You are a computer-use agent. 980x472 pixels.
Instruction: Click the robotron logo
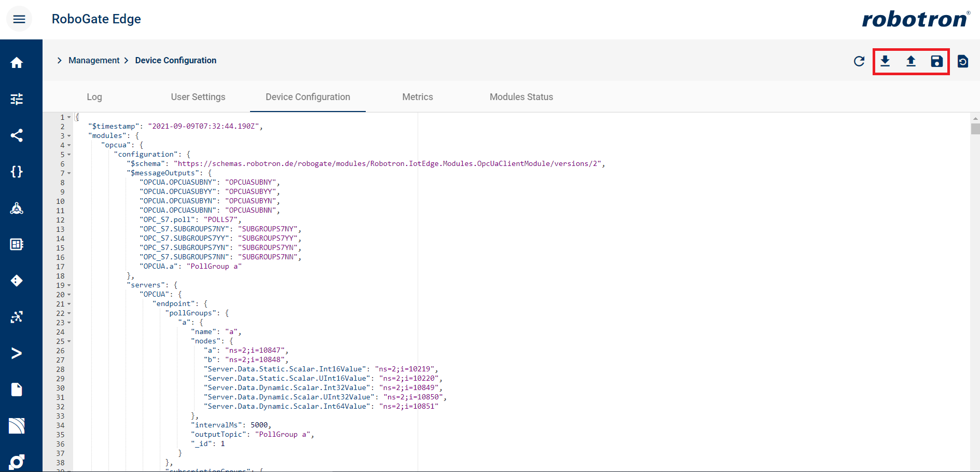click(916, 19)
